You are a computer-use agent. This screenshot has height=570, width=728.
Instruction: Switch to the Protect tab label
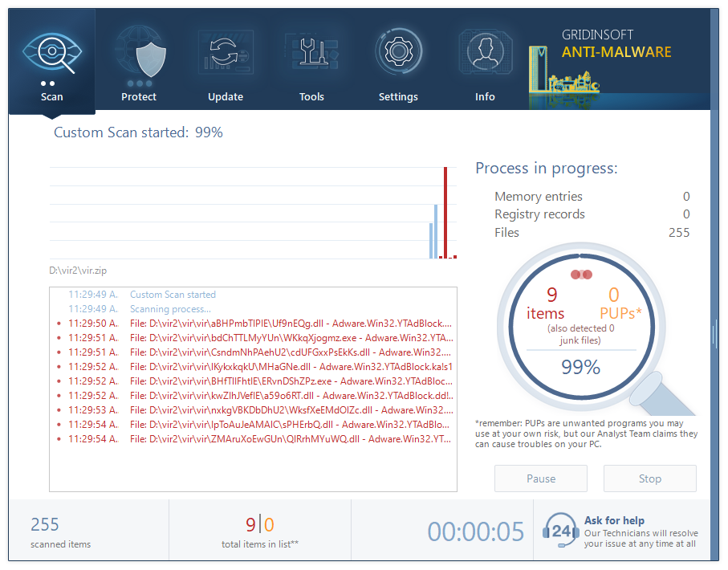[x=139, y=97]
